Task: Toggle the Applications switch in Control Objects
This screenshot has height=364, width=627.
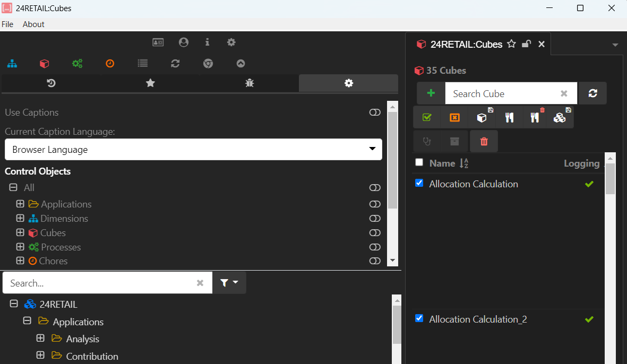Action: [x=375, y=204]
